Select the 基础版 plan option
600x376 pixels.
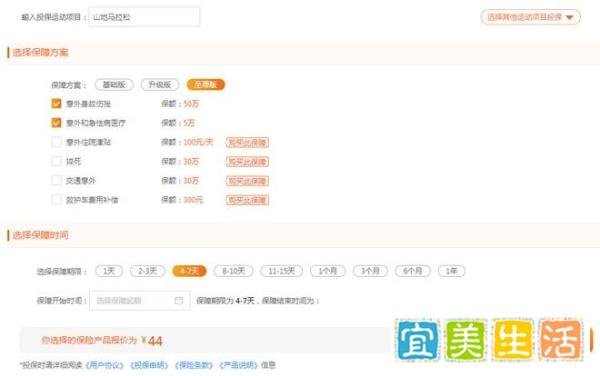pos(114,85)
